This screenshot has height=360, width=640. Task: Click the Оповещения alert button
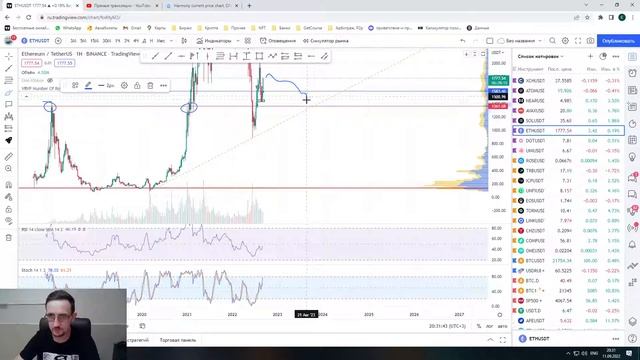click(278, 41)
